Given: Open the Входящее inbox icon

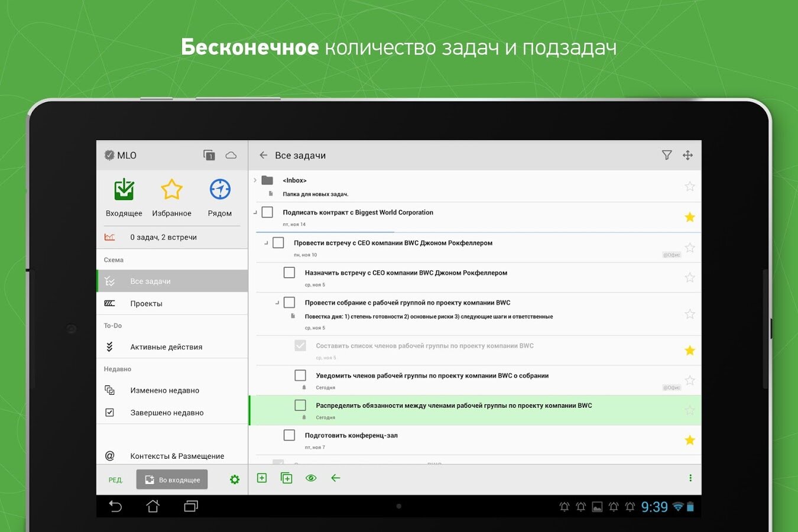Looking at the screenshot, I should pyautogui.click(x=124, y=190).
